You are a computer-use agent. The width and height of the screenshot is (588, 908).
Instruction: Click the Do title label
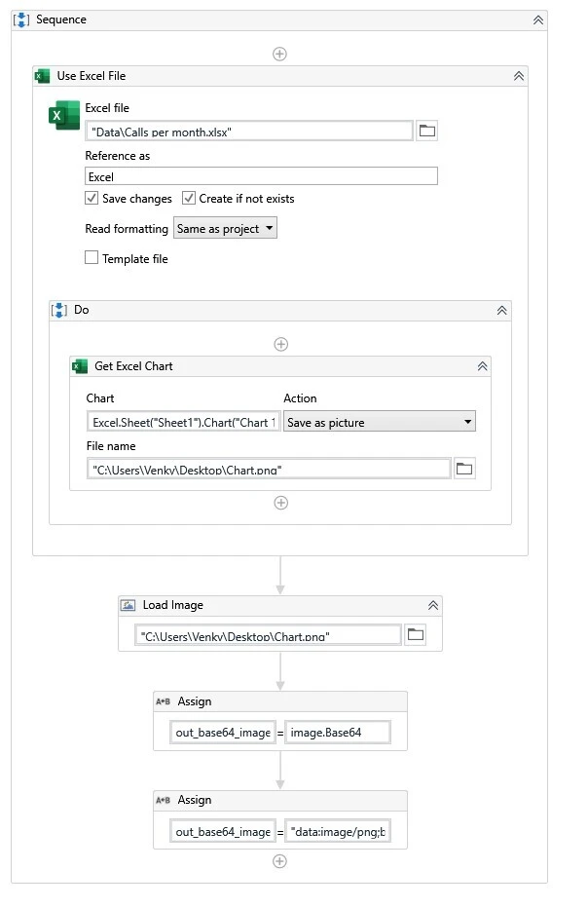click(82, 310)
